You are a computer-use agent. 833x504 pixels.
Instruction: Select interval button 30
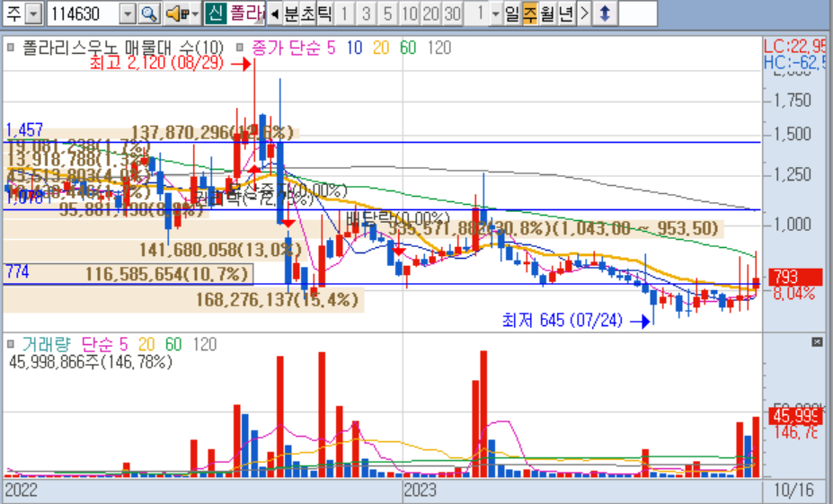[x=452, y=13]
